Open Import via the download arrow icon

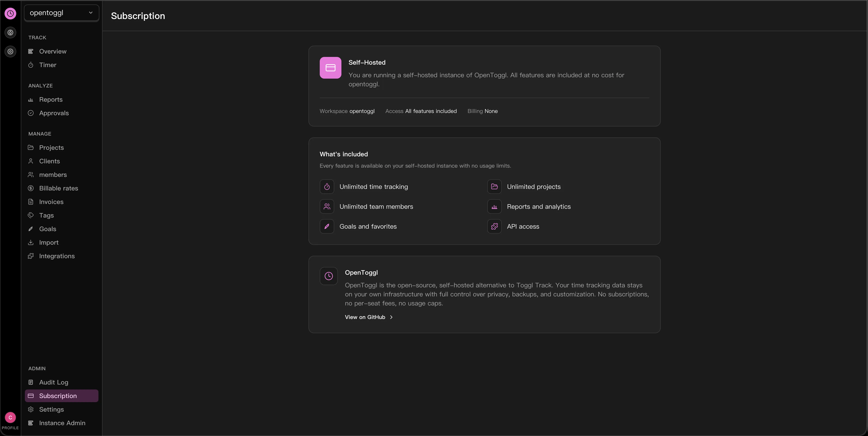[x=31, y=242]
